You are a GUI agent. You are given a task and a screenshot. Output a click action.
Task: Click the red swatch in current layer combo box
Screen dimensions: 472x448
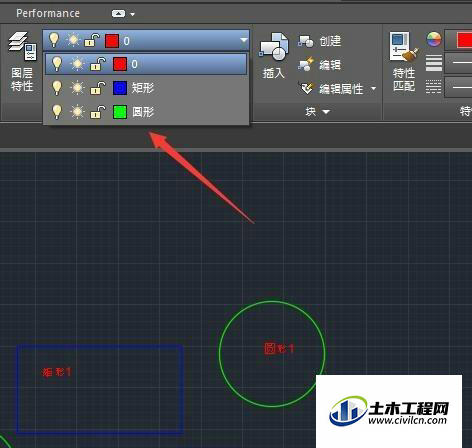(x=112, y=41)
